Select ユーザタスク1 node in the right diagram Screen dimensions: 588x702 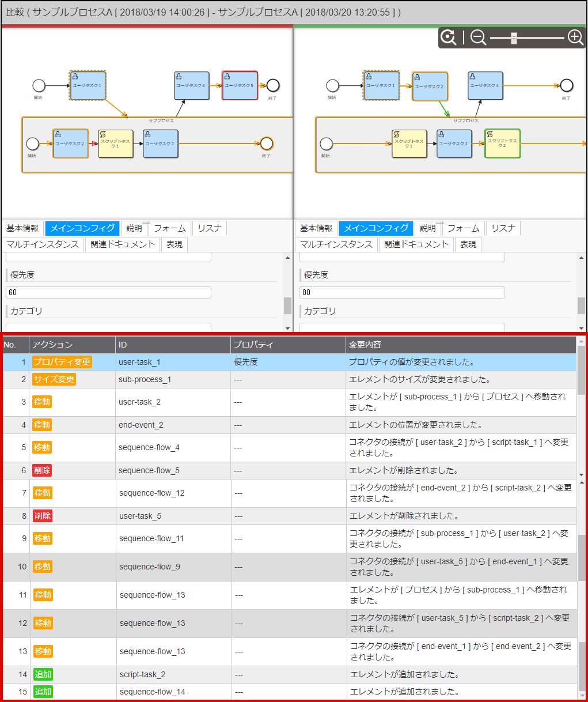[x=381, y=85]
